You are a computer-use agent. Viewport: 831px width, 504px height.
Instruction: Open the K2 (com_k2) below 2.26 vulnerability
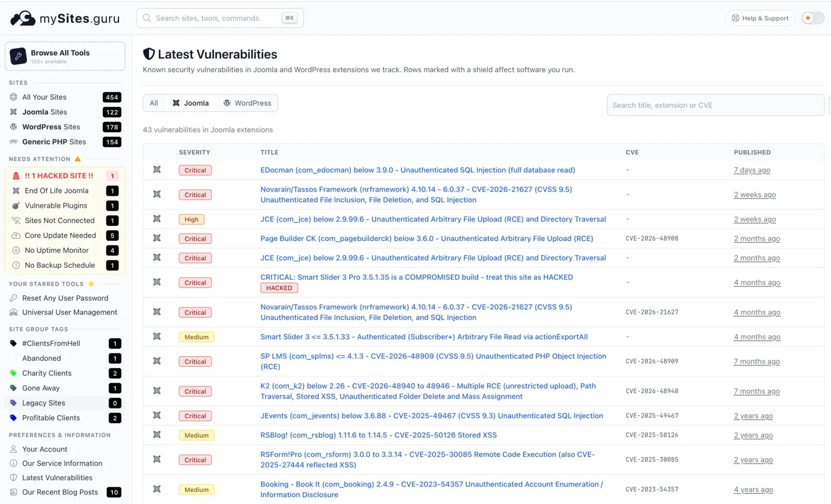pos(428,391)
